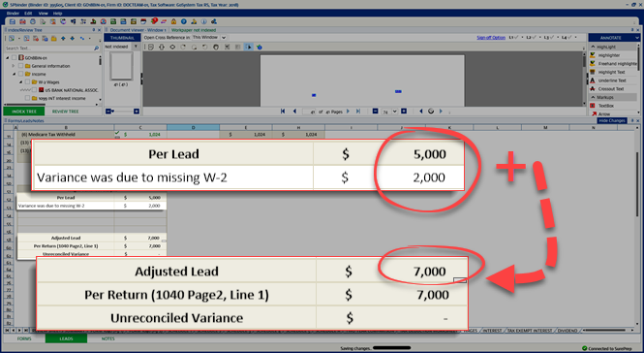
Task: Click the Hide Changes button
Action: point(611,120)
